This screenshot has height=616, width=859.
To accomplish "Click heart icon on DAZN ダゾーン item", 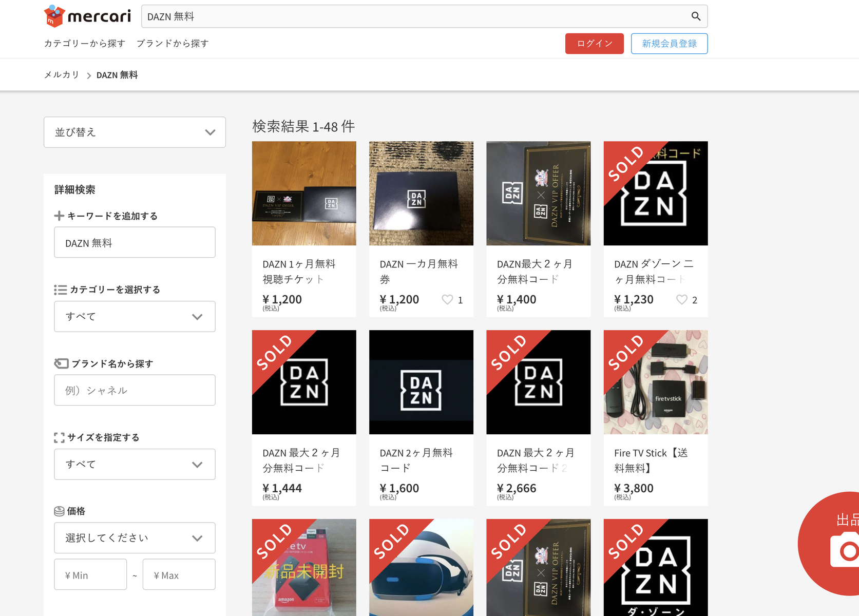I will tap(681, 300).
